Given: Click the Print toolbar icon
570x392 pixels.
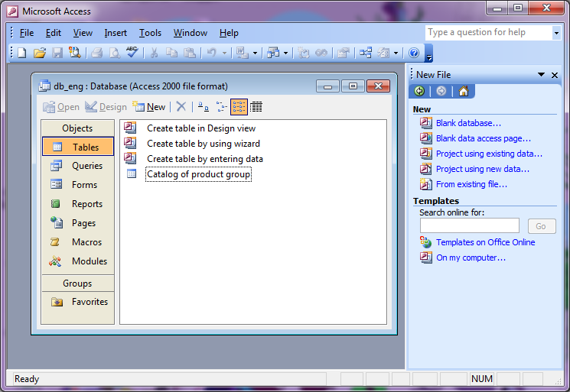Looking at the screenshot, I should point(96,53).
